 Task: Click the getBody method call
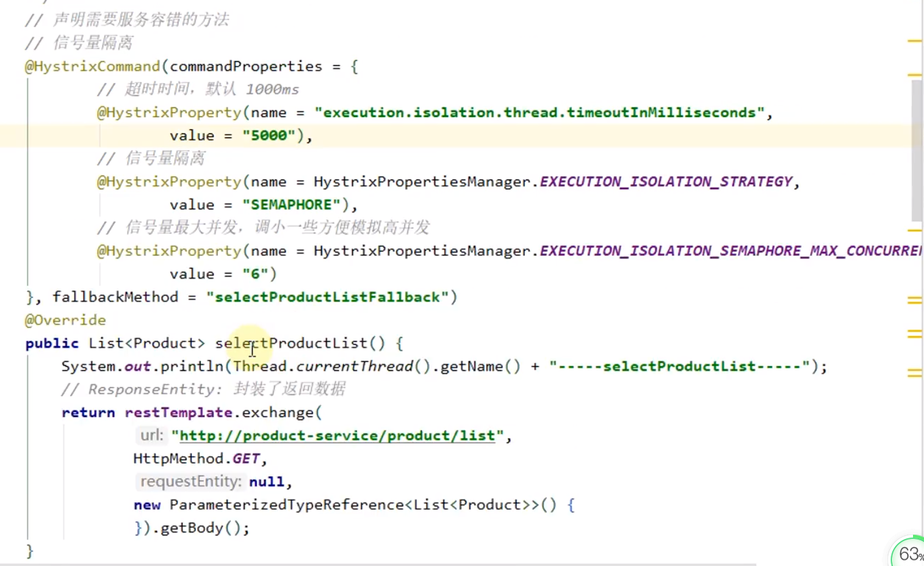192,528
